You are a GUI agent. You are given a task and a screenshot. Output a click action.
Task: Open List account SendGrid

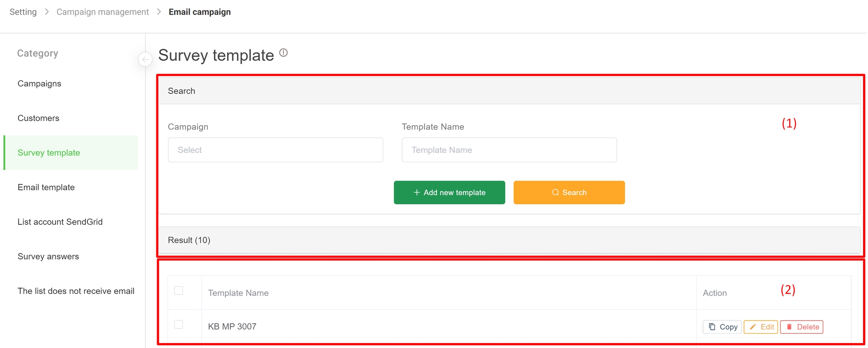pyautogui.click(x=60, y=222)
